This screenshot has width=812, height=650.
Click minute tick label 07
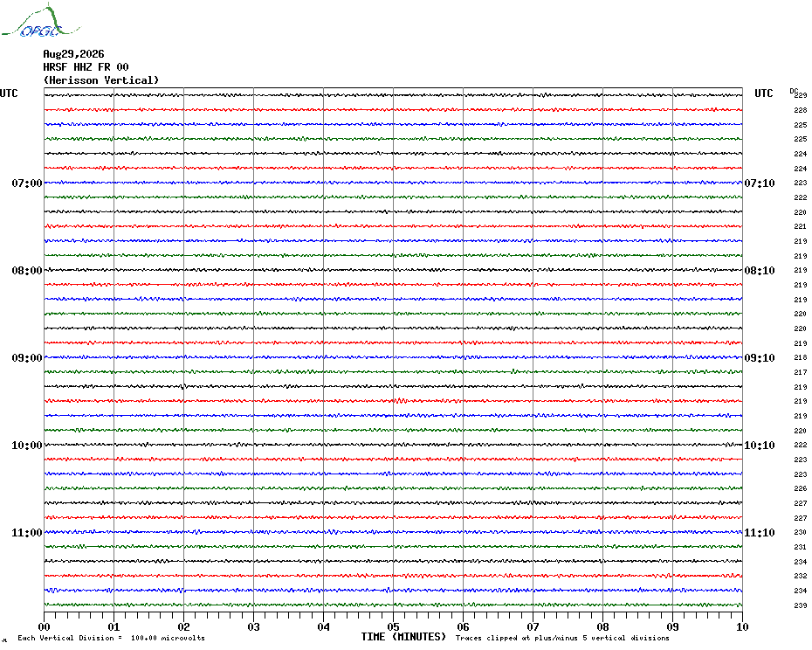[533, 626]
